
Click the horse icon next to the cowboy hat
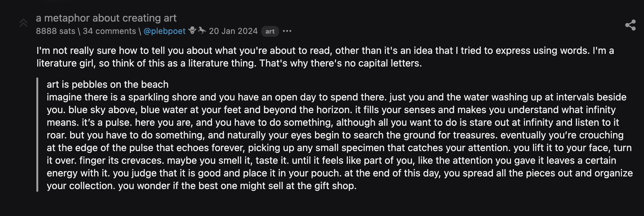coord(202,31)
